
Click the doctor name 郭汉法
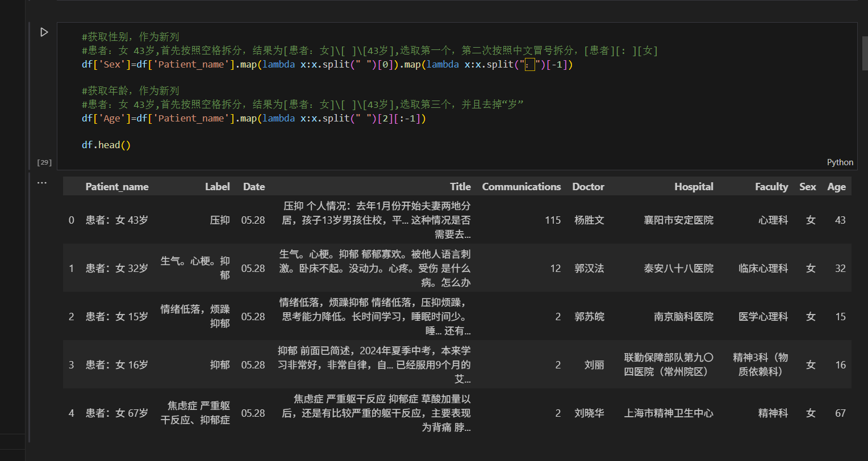(589, 268)
